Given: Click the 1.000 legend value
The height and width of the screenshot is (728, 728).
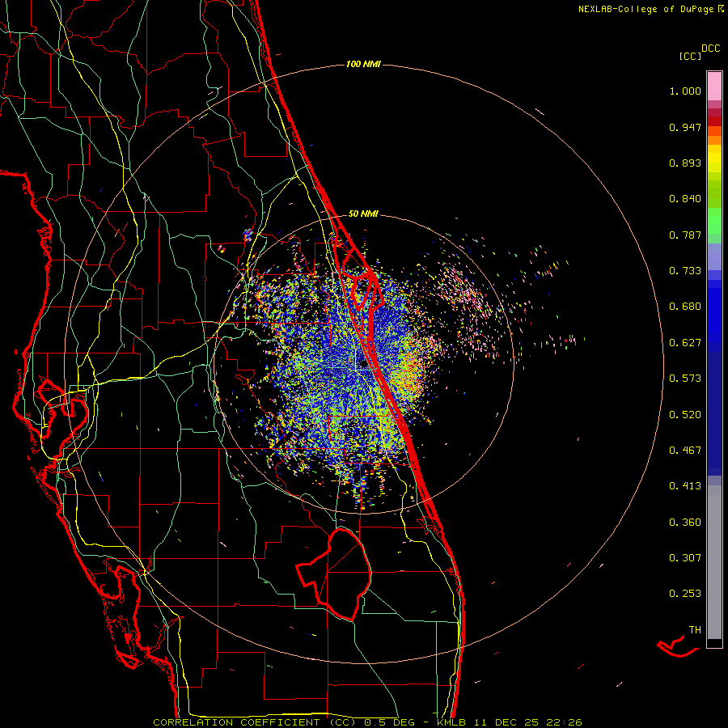Looking at the screenshot, I should [x=685, y=91].
